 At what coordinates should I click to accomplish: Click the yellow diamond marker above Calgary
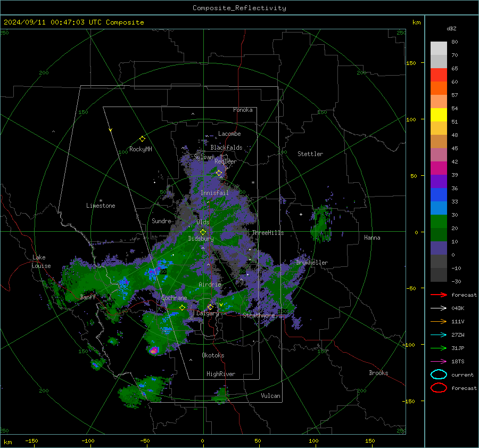(x=210, y=307)
